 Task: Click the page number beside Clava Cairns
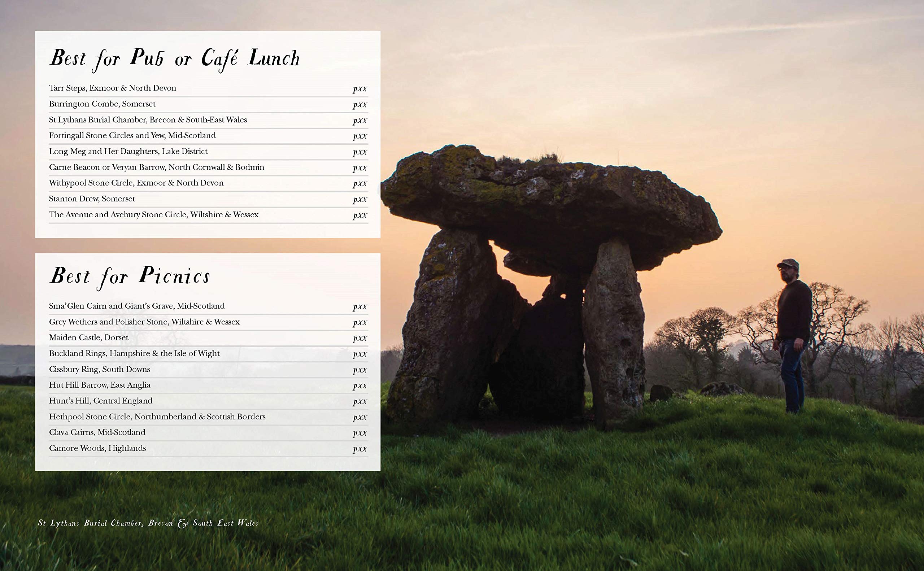click(x=359, y=433)
